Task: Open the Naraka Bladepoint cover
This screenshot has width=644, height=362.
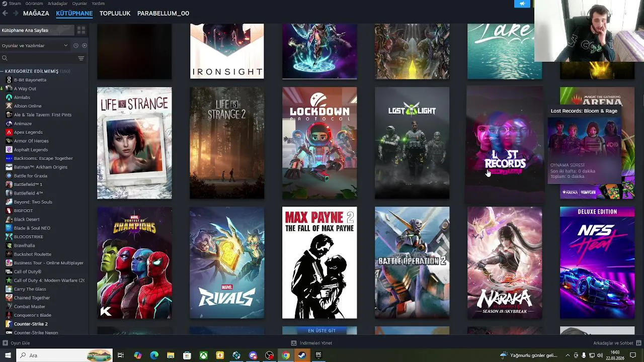Action: (x=505, y=262)
